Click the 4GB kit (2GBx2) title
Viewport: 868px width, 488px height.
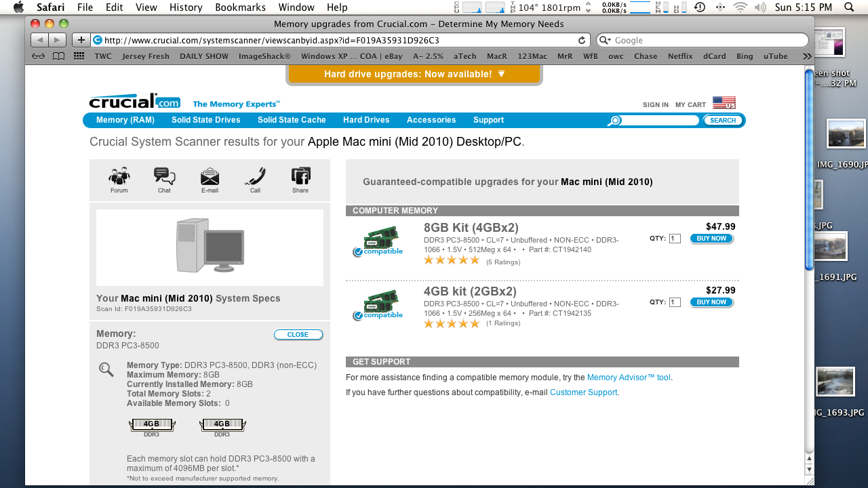click(x=470, y=291)
